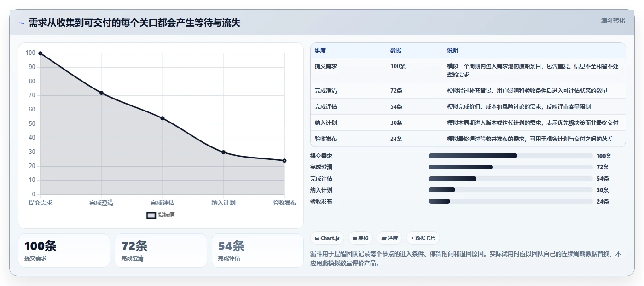Click the 验收发布 x-axis label on the chart

pos(284,203)
